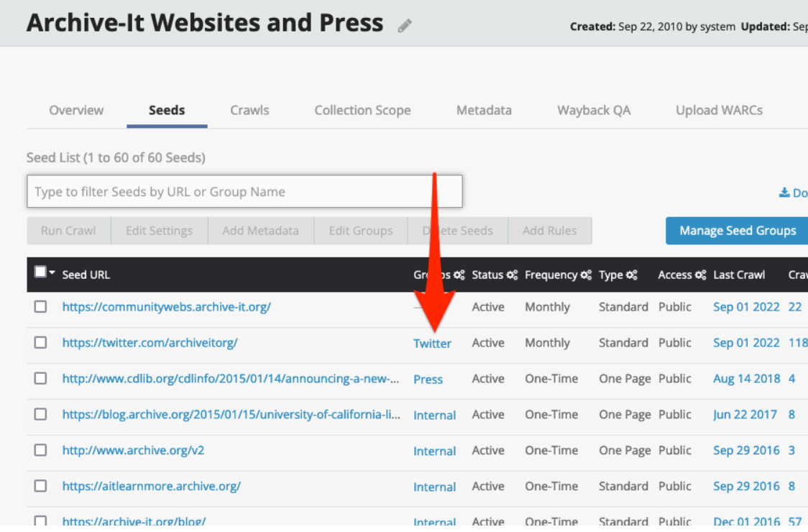Screen dimensions: 808x532
Task: Open the Collection Scope tab
Action: (362, 111)
